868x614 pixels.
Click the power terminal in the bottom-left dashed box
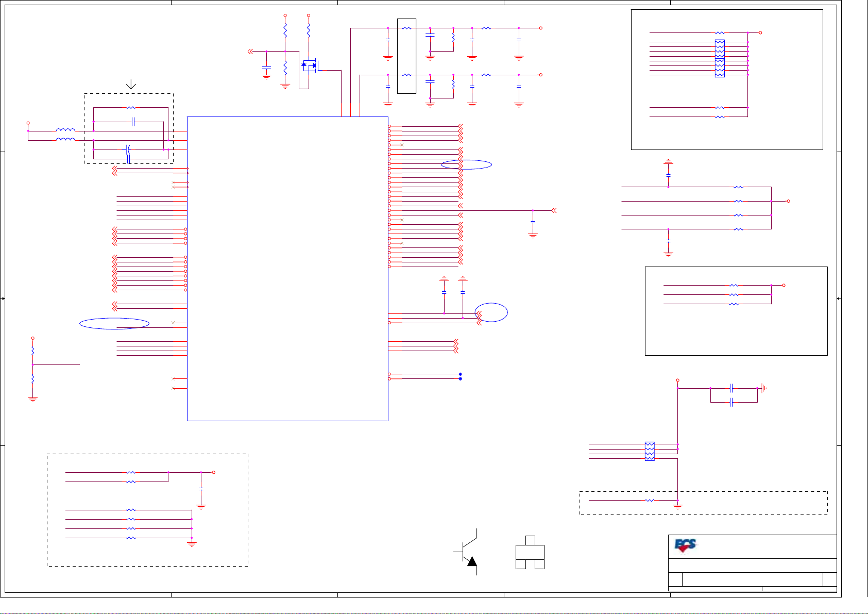tap(214, 472)
